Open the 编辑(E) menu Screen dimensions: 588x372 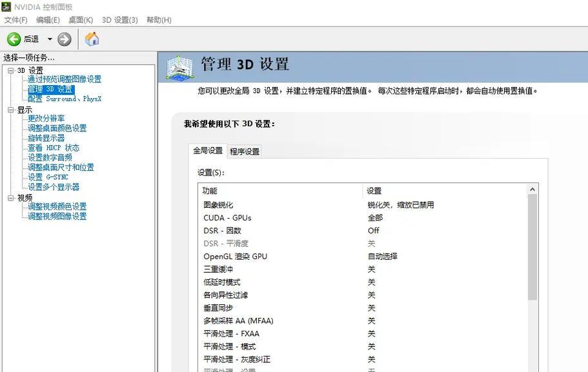[48, 20]
